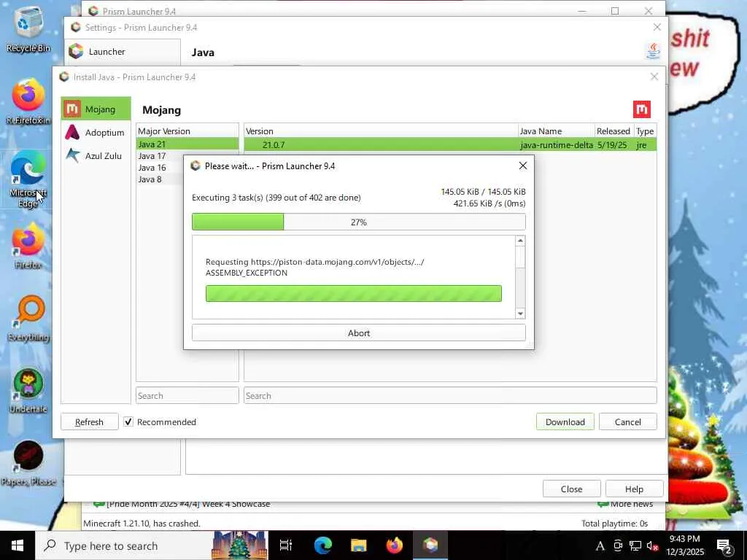Select the Mojang provider in the sidebar
Viewport: 747px width, 560px height.
click(96, 109)
